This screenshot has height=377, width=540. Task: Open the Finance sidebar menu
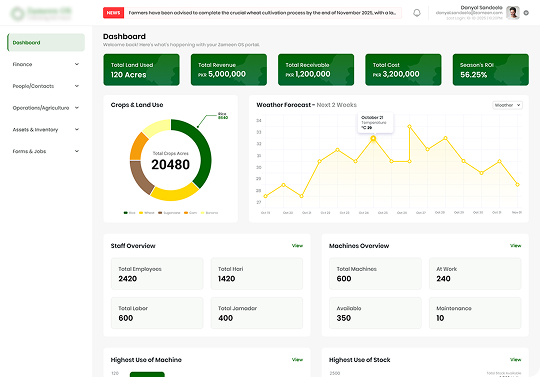(46, 64)
